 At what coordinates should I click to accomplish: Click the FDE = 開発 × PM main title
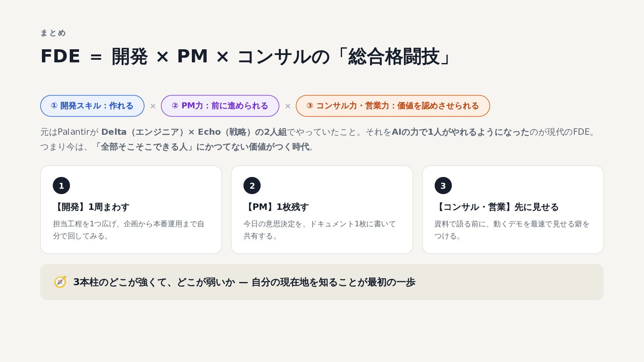tap(247, 56)
